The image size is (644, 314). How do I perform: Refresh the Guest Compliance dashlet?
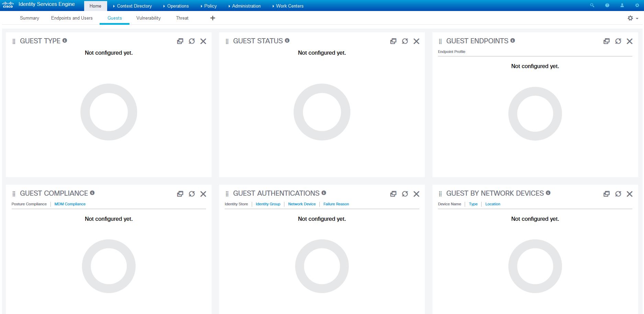(192, 194)
